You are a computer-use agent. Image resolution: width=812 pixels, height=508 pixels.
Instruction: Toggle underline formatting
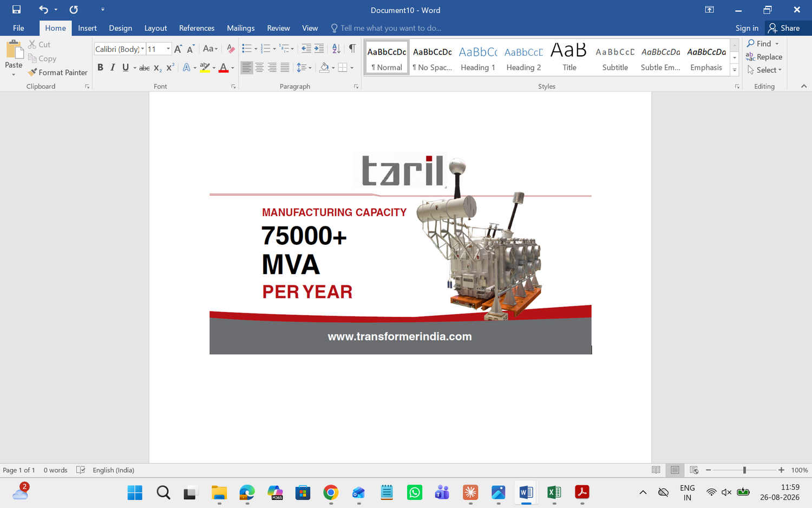coord(126,68)
